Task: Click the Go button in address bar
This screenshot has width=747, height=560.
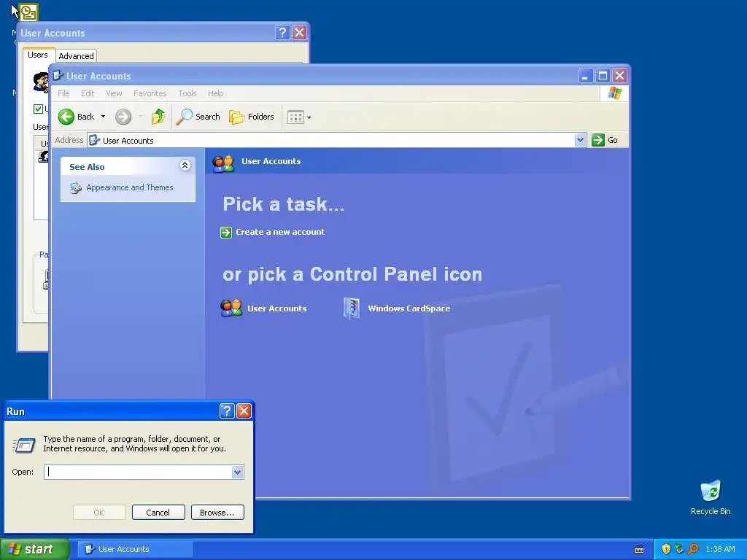Action: click(x=605, y=140)
